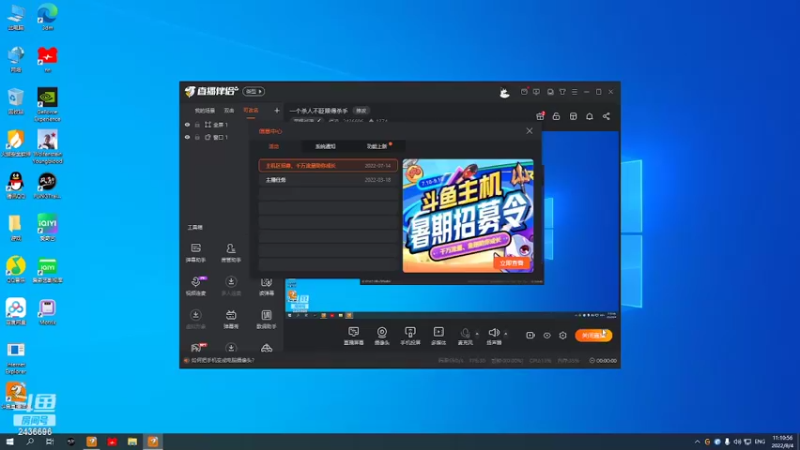The image size is (800, 450).
Task: Toggle visibility eye for 全屏 1 source
Action: tap(187, 124)
